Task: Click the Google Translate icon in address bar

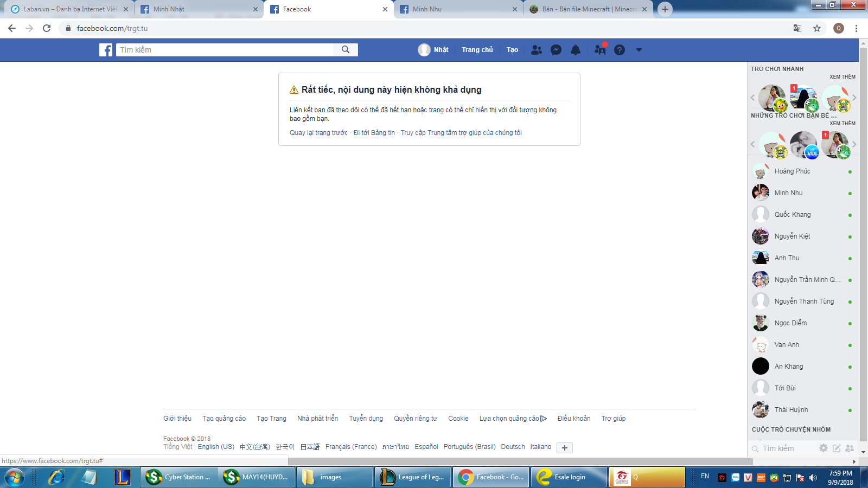Action: [797, 28]
